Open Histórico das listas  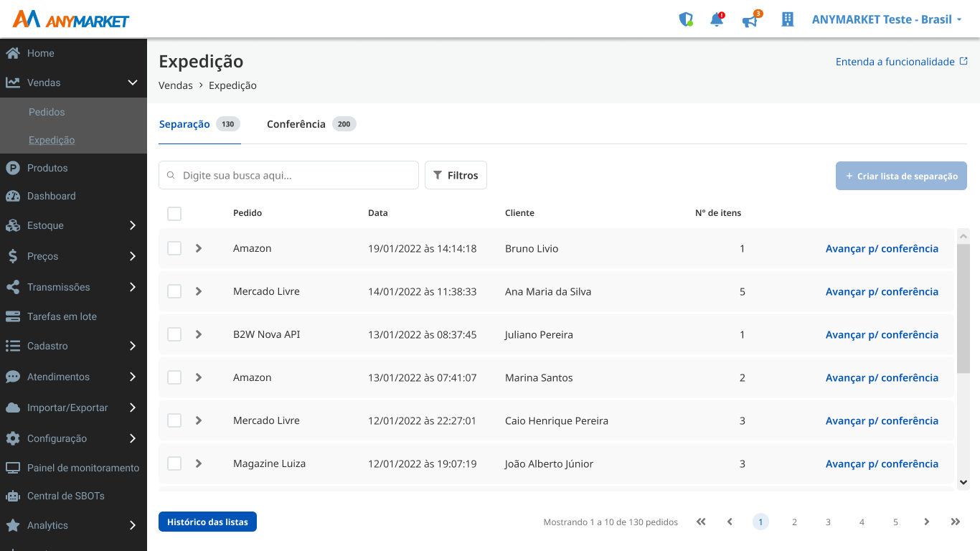(207, 522)
